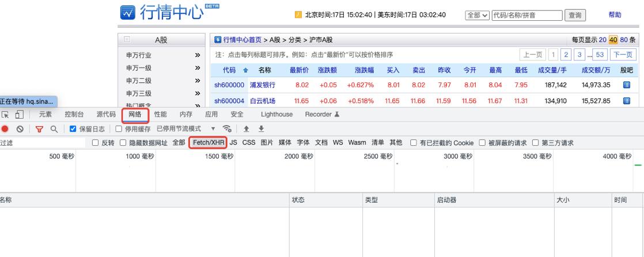This screenshot has height=257, width=644.
Task: Select the inspect element cursor icon
Action: [x=5, y=115]
